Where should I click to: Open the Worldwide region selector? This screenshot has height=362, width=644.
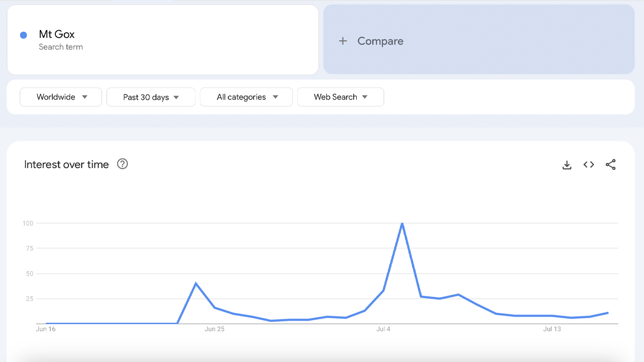pyautogui.click(x=60, y=97)
